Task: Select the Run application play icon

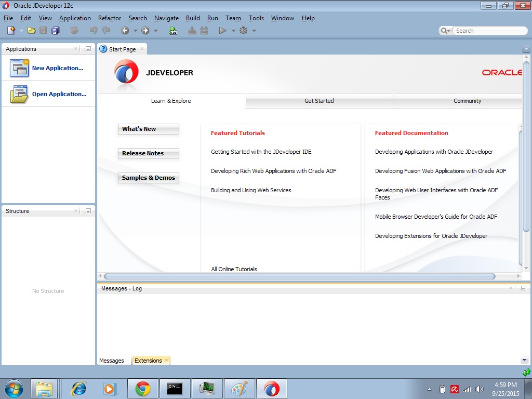Action: [223, 30]
